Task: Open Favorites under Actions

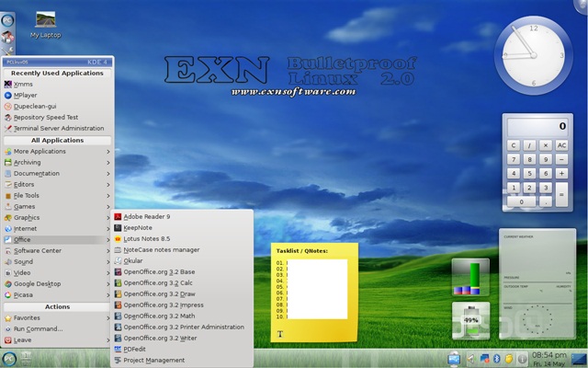Action: (57, 317)
